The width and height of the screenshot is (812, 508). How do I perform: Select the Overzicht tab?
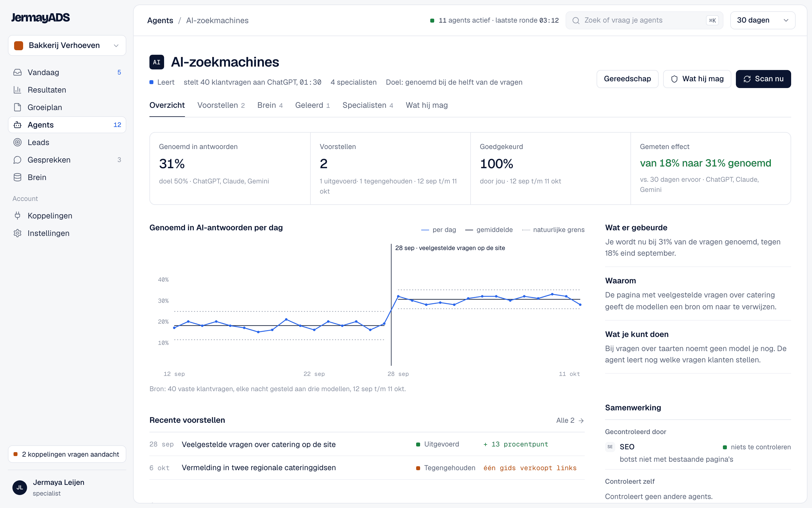tap(167, 105)
